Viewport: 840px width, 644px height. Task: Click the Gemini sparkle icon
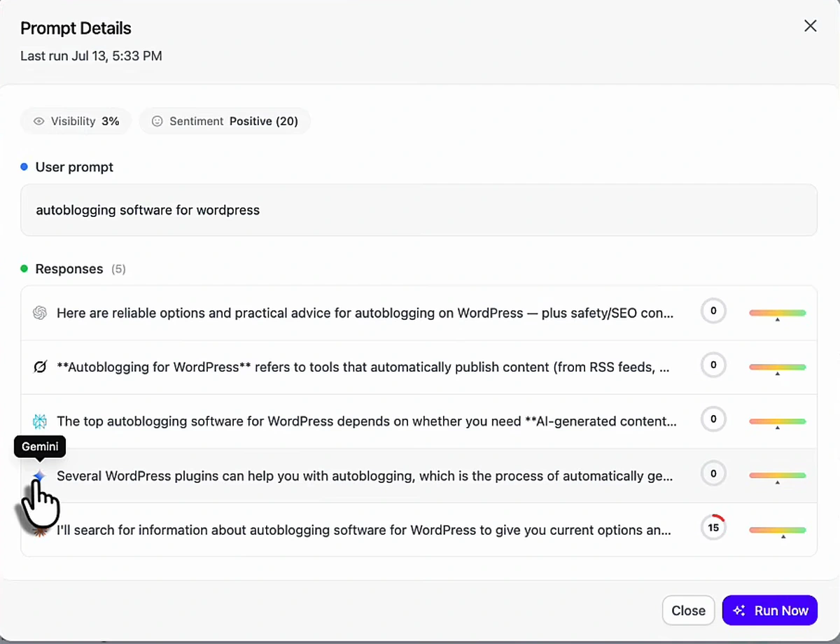point(39,476)
